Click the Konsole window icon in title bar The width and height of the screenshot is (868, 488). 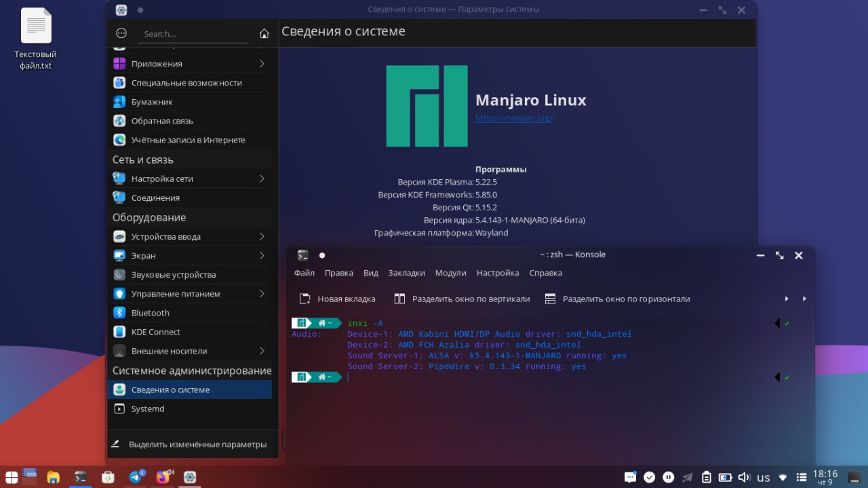[303, 255]
